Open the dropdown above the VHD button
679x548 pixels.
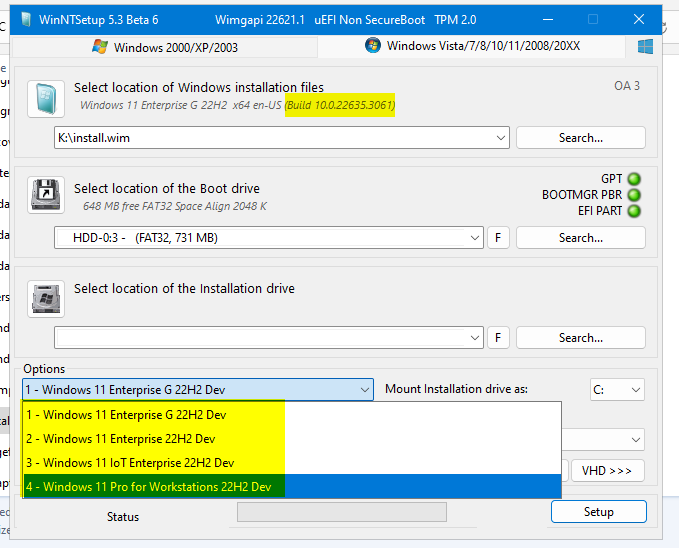click(635, 440)
